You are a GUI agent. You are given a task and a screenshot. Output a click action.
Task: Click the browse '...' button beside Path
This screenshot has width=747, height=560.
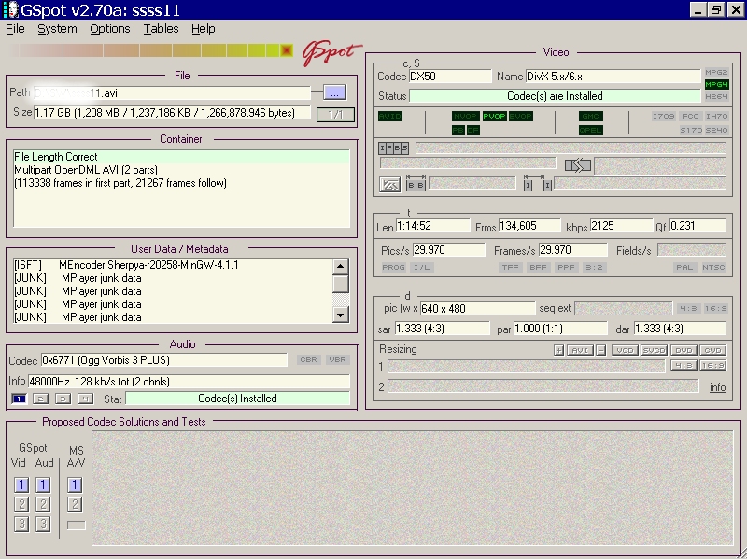[334, 92]
